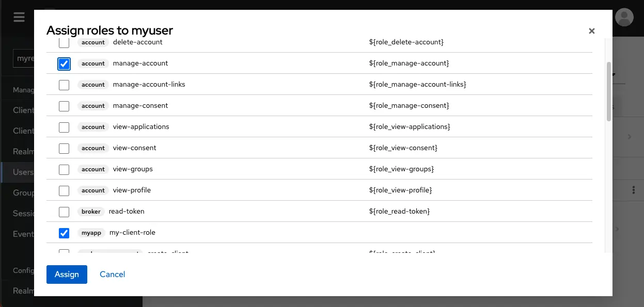Enable the broker read-token role
The image size is (644, 307).
[x=64, y=212]
